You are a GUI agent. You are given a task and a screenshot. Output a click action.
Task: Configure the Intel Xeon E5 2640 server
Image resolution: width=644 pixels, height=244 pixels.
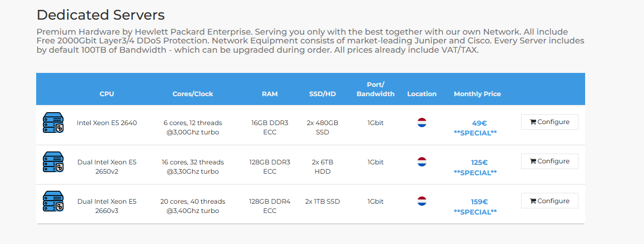[x=549, y=122]
